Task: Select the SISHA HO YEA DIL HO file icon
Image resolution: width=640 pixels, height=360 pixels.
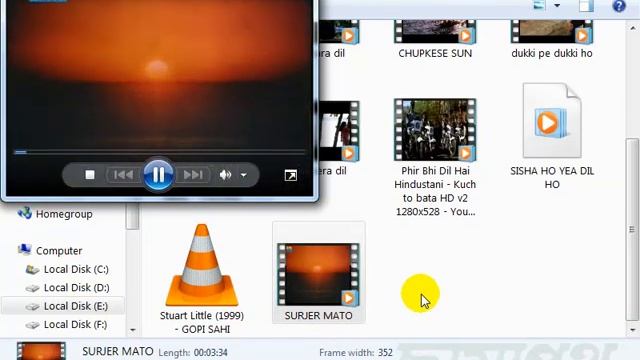Action: click(x=552, y=121)
